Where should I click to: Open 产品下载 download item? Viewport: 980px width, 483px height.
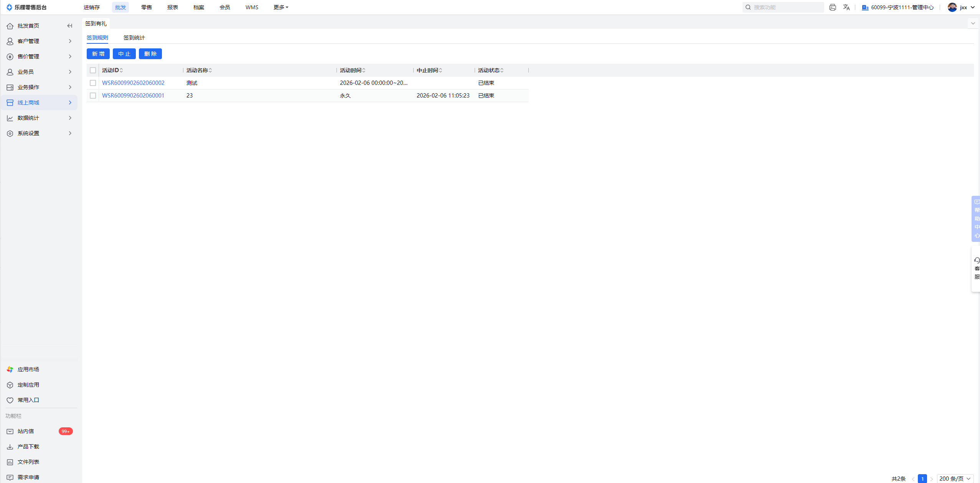28,447
